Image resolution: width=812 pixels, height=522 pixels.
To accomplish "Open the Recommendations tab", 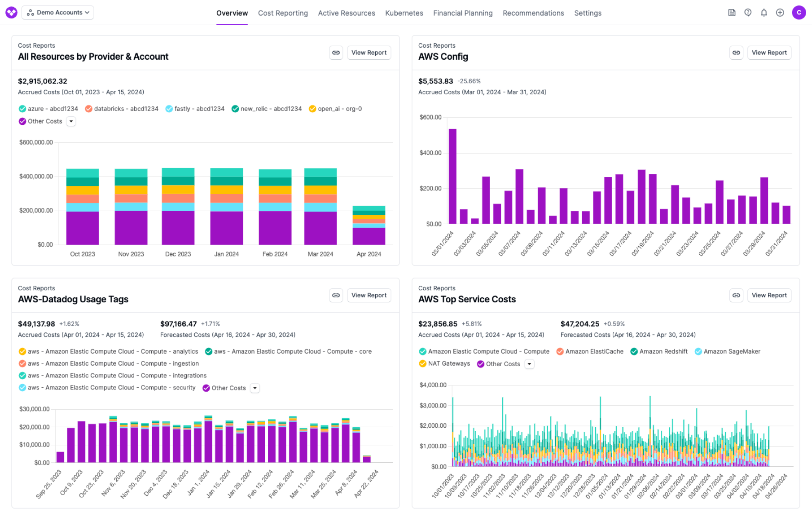I will point(533,13).
